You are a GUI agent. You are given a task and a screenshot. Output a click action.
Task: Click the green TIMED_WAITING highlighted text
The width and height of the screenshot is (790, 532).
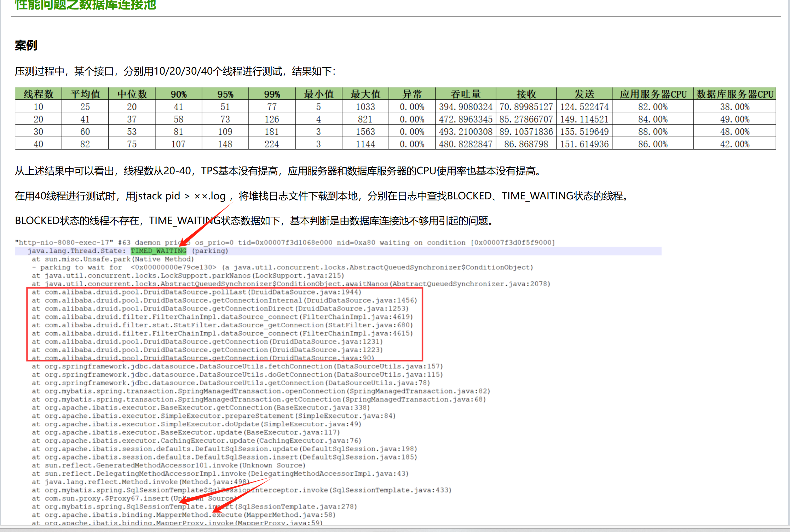[x=158, y=251]
